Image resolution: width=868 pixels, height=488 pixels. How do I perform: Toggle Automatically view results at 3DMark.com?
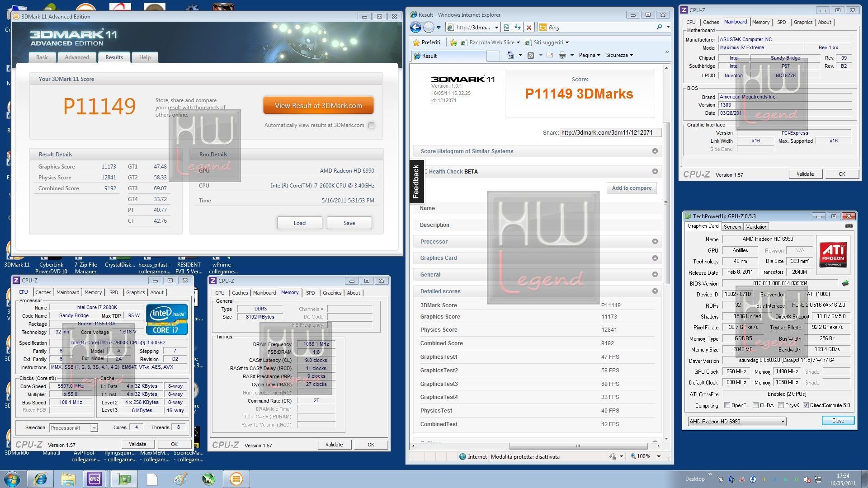371,126
